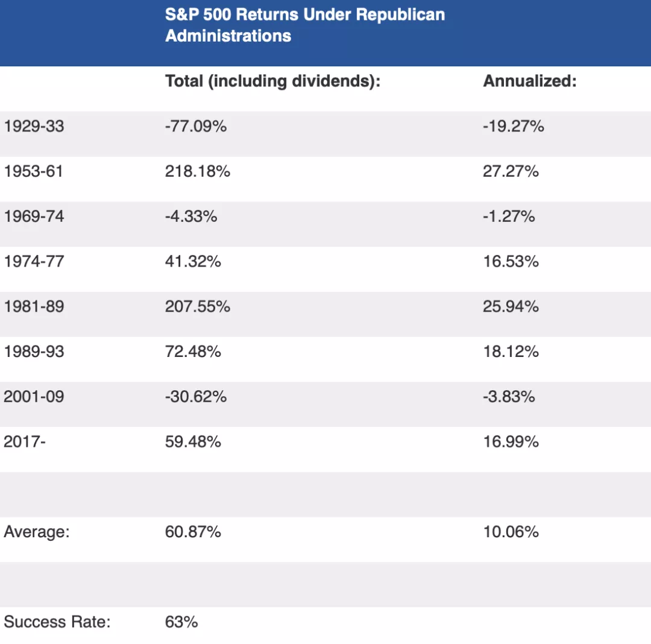This screenshot has width=651, height=644.
Task: Click the -77.09% total return cell
Action: tap(195, 127)
